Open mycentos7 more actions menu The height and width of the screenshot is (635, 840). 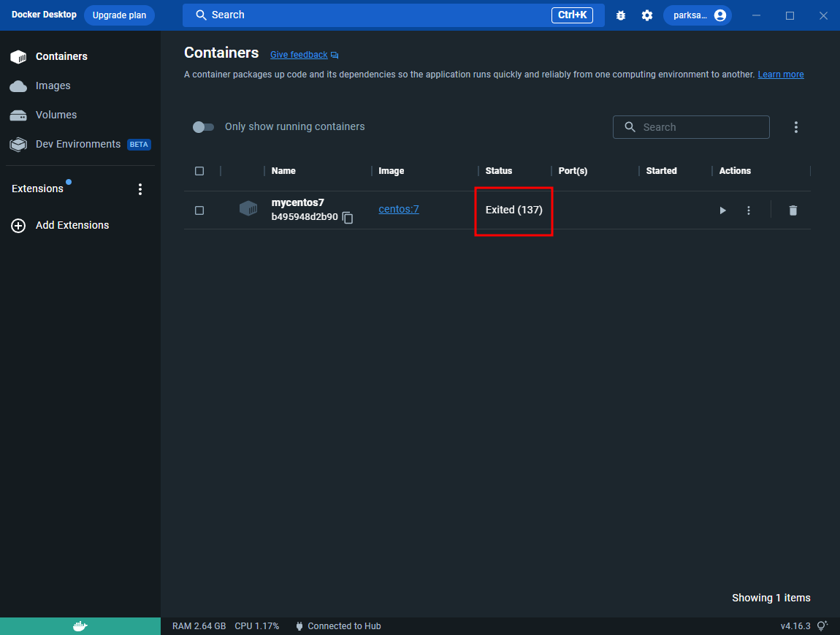tap(749, 210)
